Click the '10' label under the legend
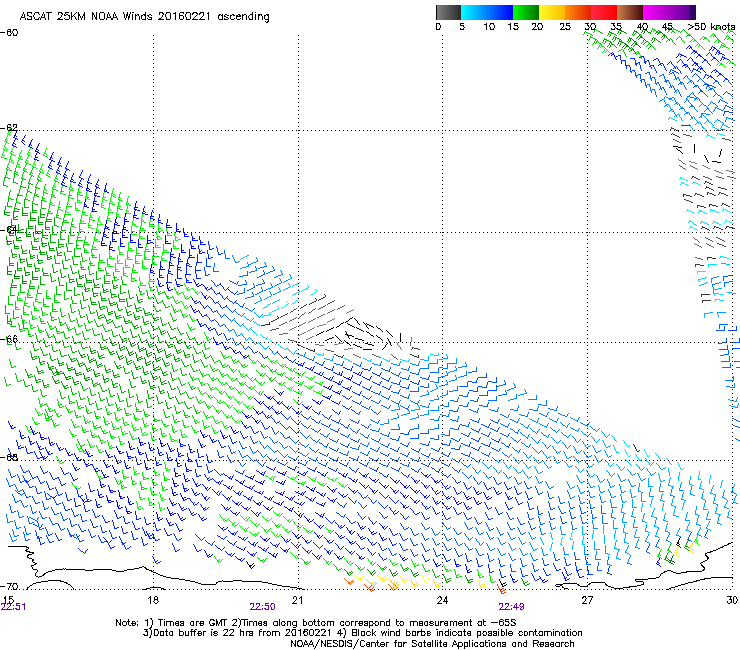This screenshot has height=650, width=740. click(489, 26)
